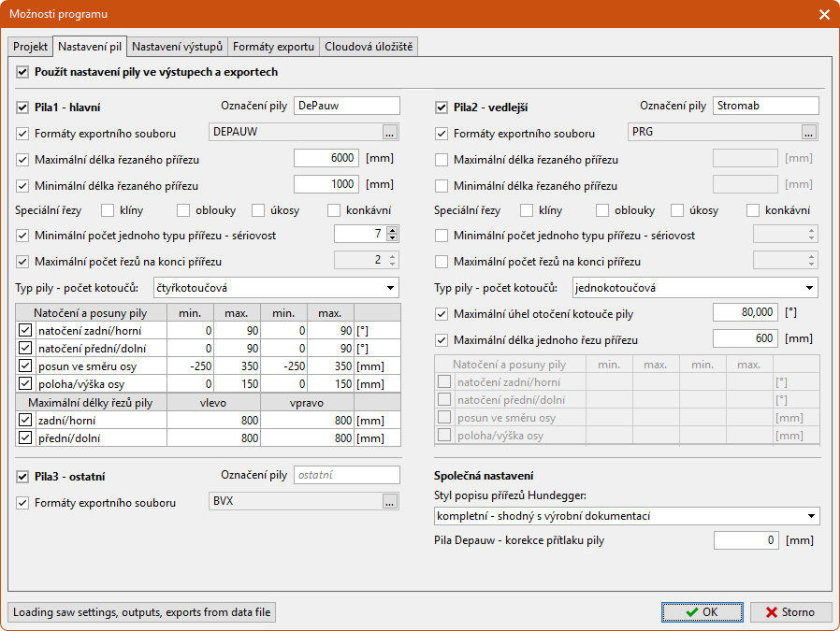This screenshot has width=840, height=631.
Task: Open čtyřkotoučová saw type dropdown
Action: [276, 287]
